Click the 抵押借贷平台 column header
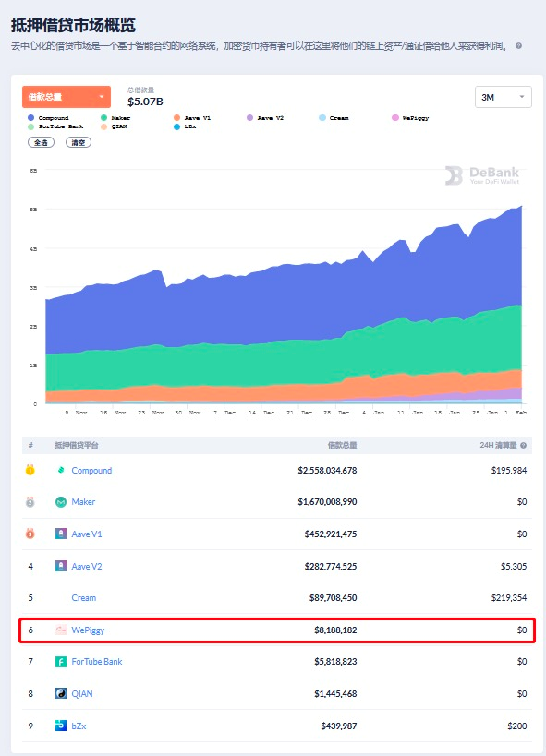Viewport: 546px width, 756px height. coord(77,445)
